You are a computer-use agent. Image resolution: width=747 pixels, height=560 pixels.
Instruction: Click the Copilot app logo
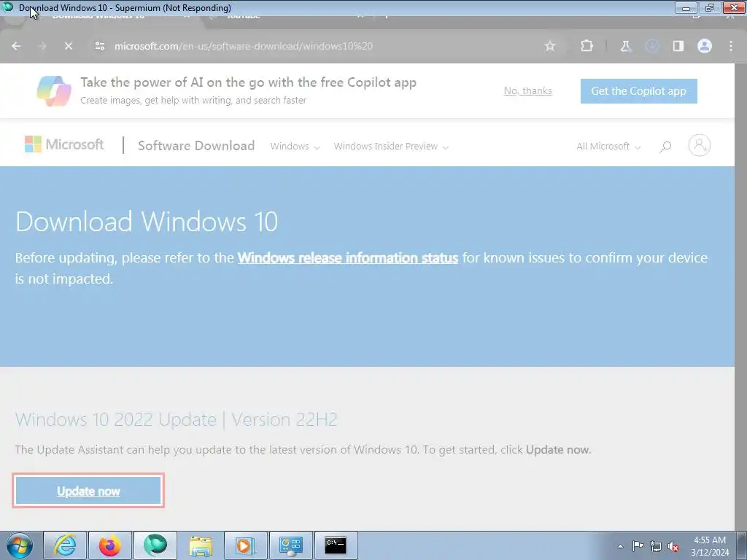click(x=54, y=91)
